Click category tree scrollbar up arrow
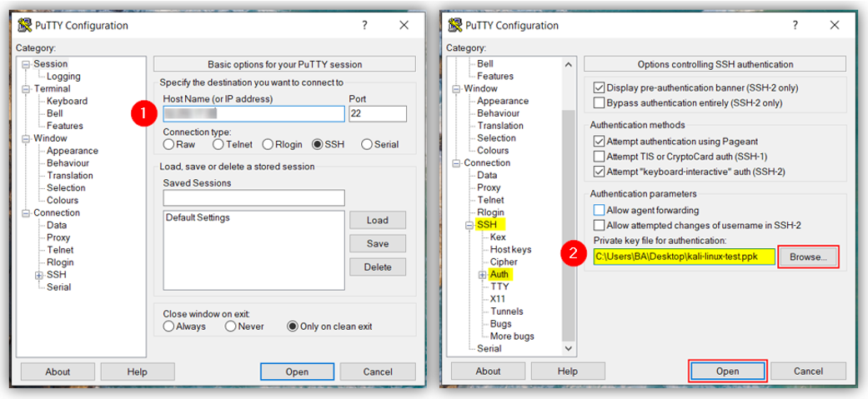868x399 pixels. [x=569, y=65]
